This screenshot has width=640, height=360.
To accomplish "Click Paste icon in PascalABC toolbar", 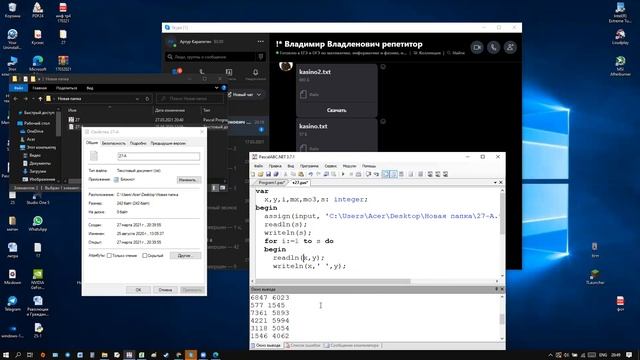I will pos(301,174).
